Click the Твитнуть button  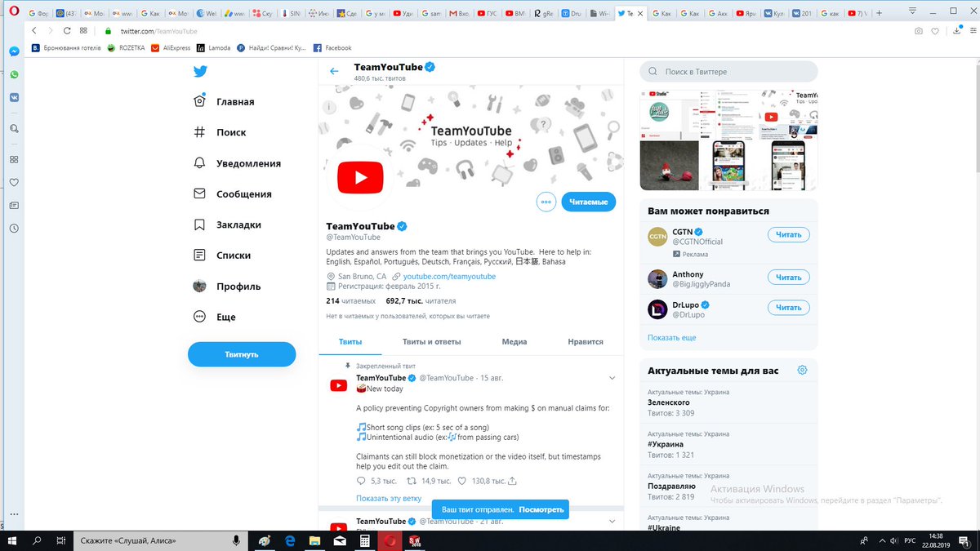[x=242, y=354]
